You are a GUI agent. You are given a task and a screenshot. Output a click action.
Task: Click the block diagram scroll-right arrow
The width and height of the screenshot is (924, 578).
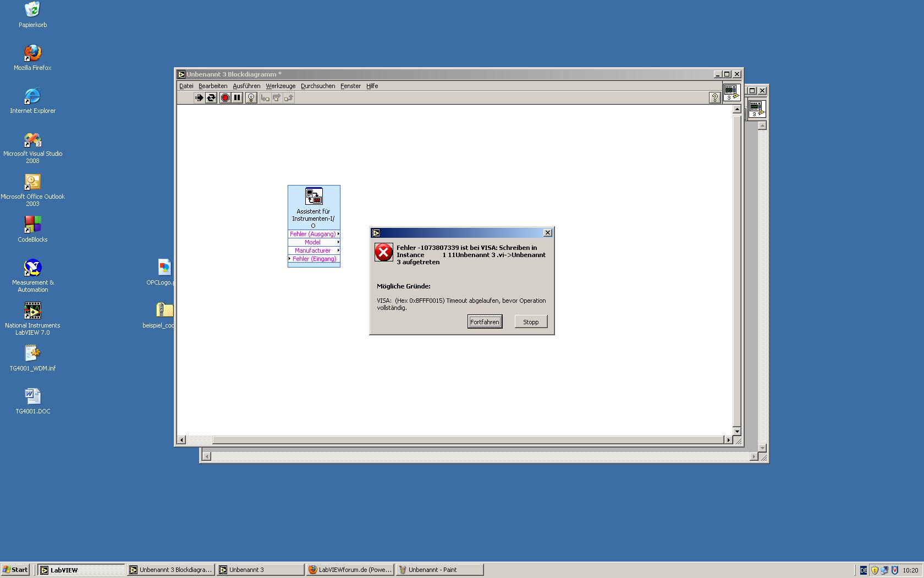point(729,440)
